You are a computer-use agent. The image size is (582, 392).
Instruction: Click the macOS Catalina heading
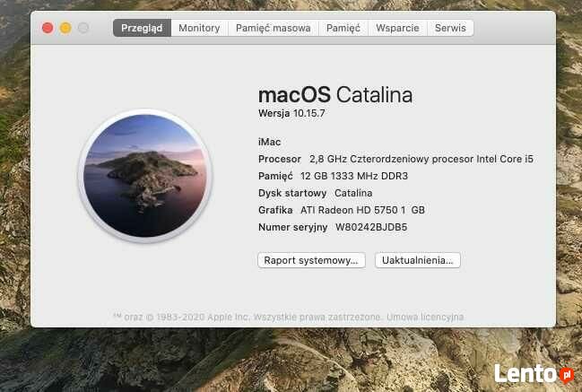[x=335, y=95]
